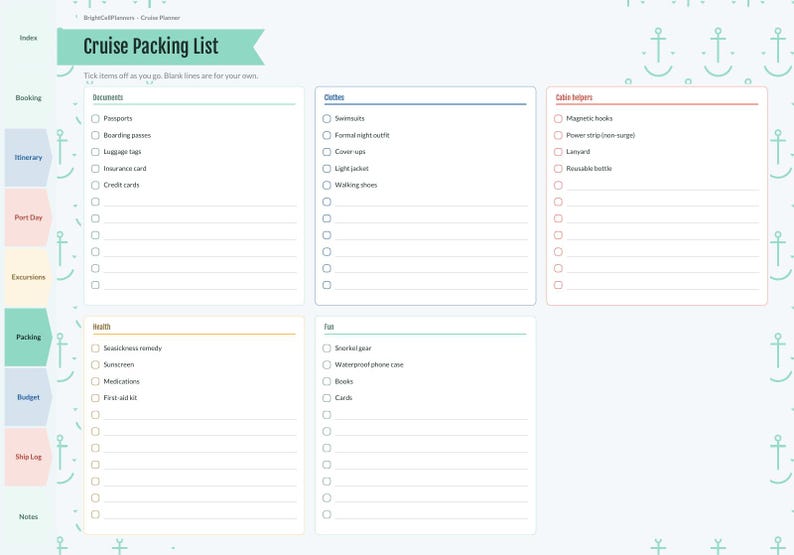Screen dimensions: 794x555
Task: Tick the Cover-ups checkbox
Action: (327, 152)
